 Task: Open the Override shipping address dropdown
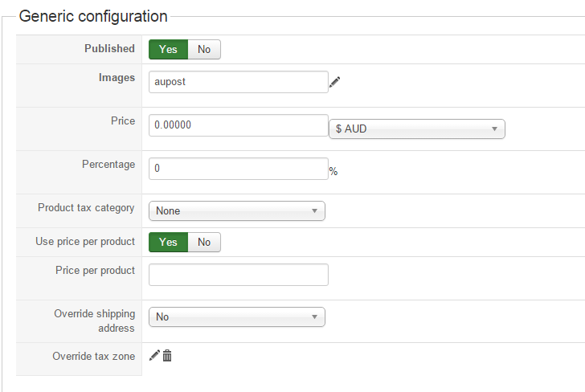[237, 316]
